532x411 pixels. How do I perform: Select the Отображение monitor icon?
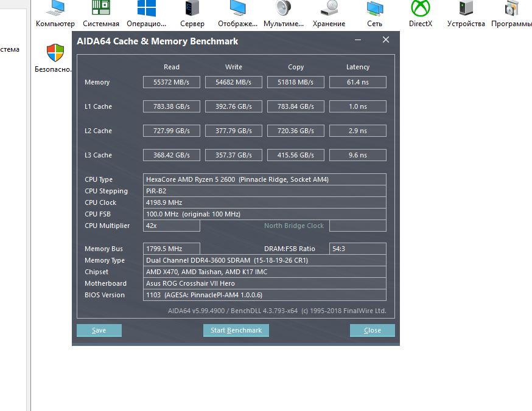pyautogui.click(x=238, y=8)
